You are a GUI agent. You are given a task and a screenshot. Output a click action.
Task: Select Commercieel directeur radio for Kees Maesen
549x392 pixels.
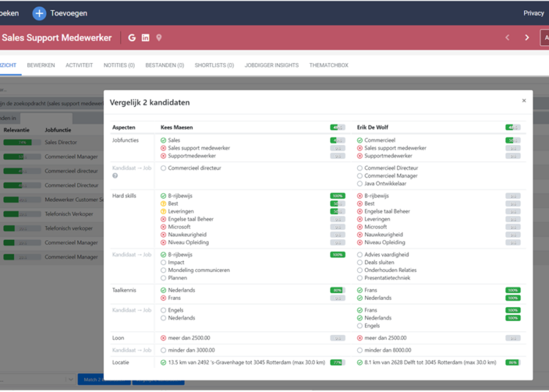click(163, 168)
